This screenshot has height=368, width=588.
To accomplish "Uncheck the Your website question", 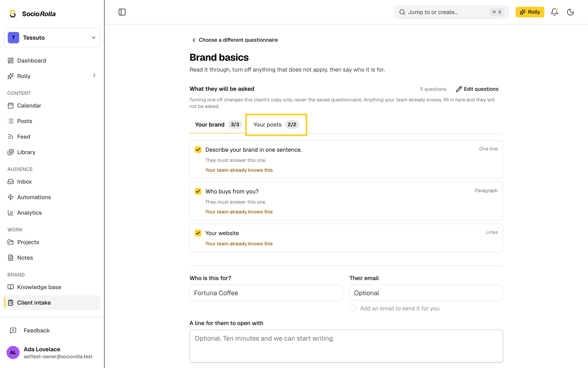I will click(x=198, y=233).
